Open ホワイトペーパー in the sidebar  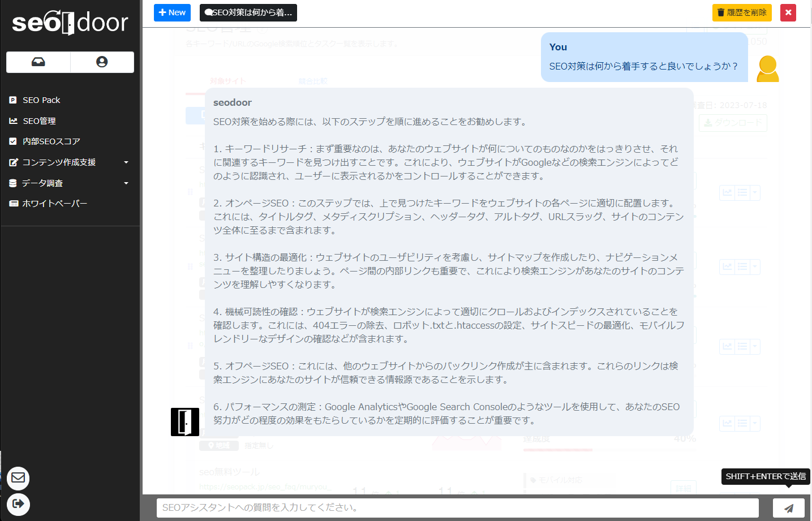pyautogui.click(x=54, y=204)
